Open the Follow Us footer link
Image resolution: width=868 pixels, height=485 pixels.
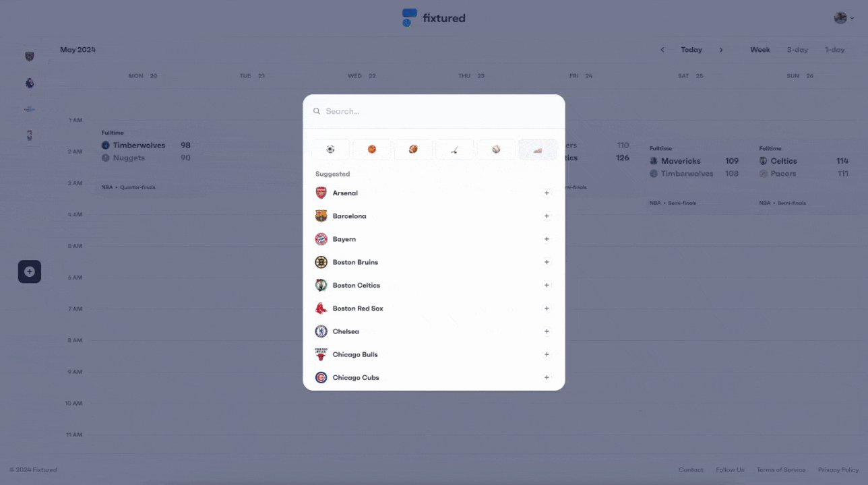pos(730,470)
